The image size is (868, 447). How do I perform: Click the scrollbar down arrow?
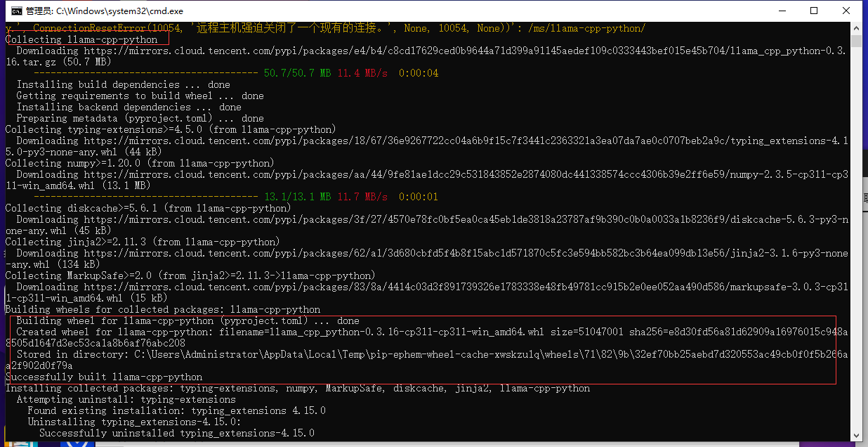[855, 436]
